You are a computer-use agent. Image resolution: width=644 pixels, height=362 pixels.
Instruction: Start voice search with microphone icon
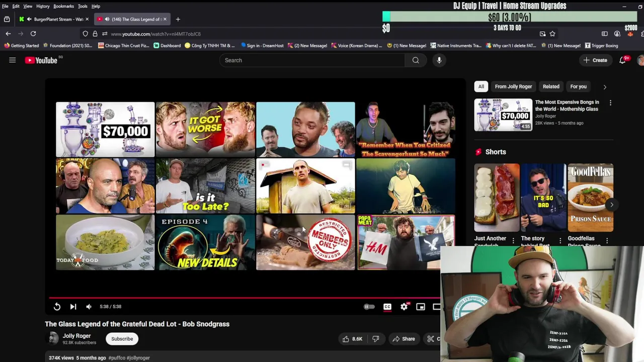[x=439, y=60]
